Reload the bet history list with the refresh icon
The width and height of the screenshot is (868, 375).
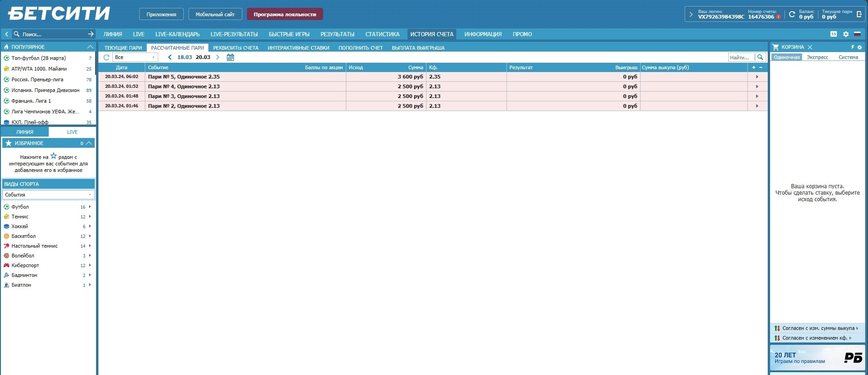[x=106, y=57]
